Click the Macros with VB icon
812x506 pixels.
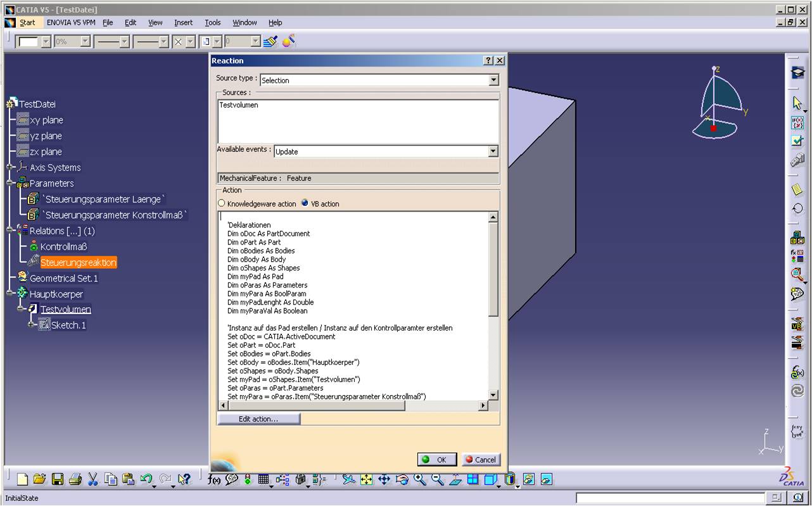pos(797,325)
